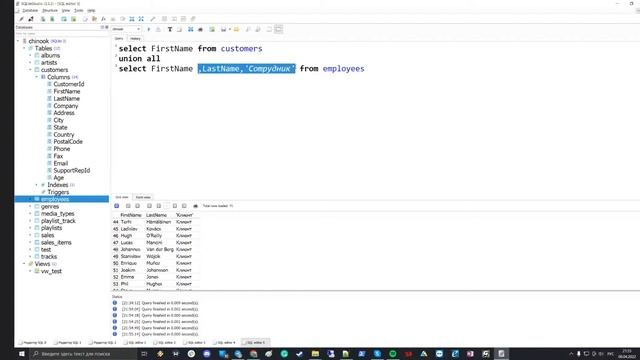Open the Tools menu

[79, 10]
